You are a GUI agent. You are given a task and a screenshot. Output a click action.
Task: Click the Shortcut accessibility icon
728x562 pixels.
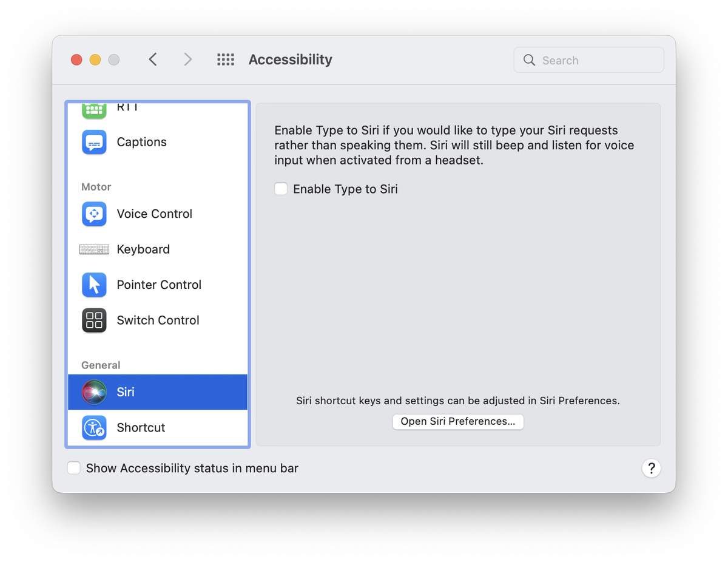pos(94,427)
